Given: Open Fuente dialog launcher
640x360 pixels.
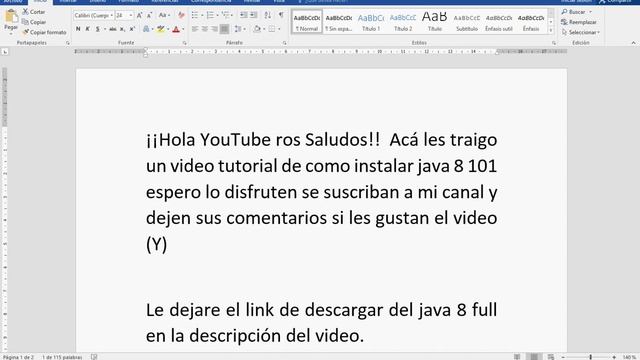Looking at the screenshot, I should (185, 43).
